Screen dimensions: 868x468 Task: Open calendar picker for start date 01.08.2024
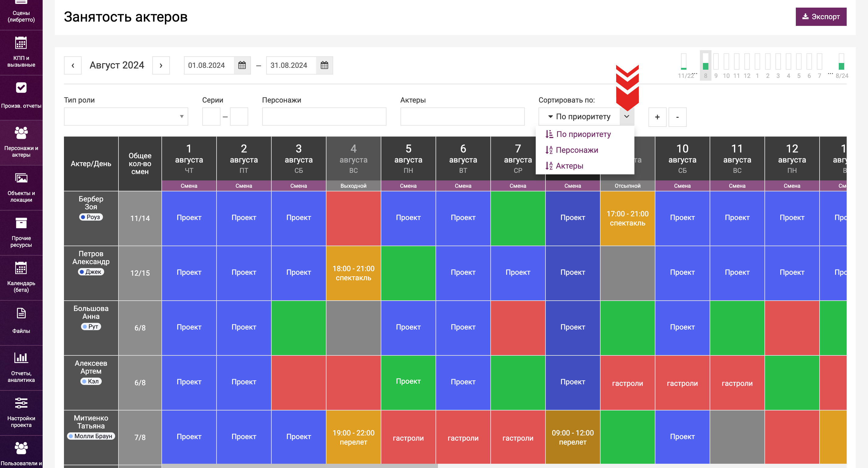[x=242, y=65]
